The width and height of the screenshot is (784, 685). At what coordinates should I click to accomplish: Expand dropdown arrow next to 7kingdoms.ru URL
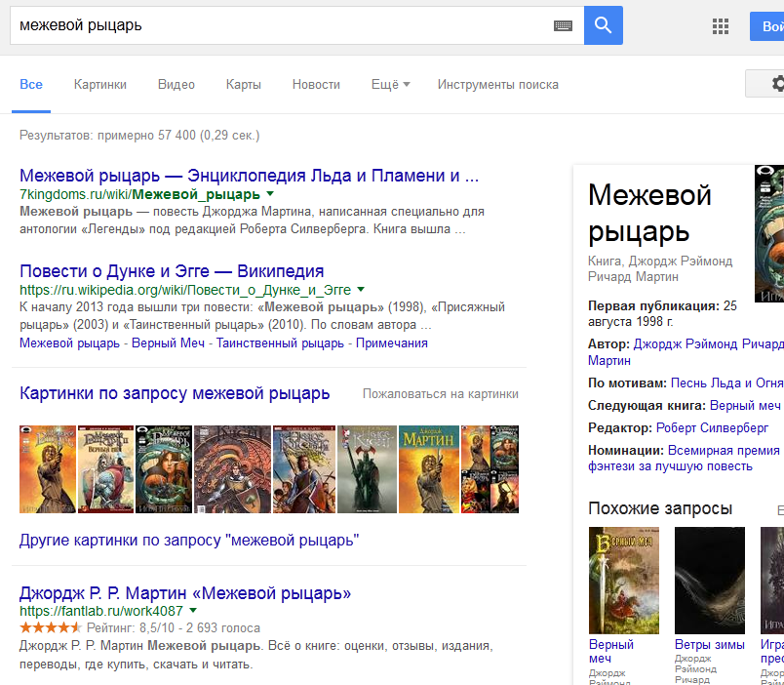pyautogui.click(x=270, y=193)
